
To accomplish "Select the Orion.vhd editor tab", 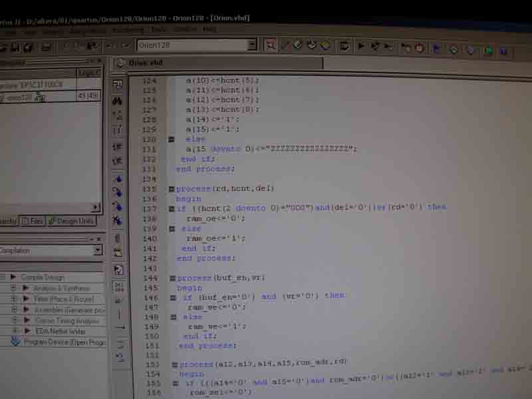I will click(146, 63).
